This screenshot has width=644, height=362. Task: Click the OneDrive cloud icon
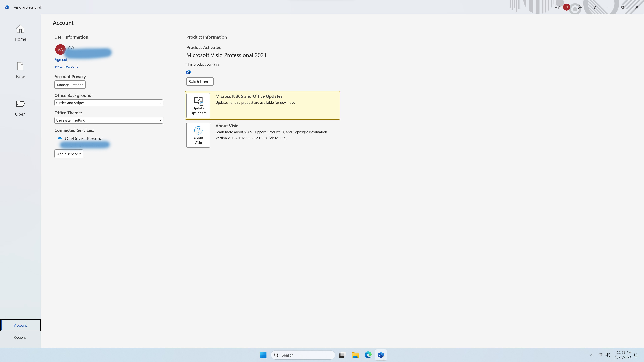pyautogui.click(x=60, y=138)
